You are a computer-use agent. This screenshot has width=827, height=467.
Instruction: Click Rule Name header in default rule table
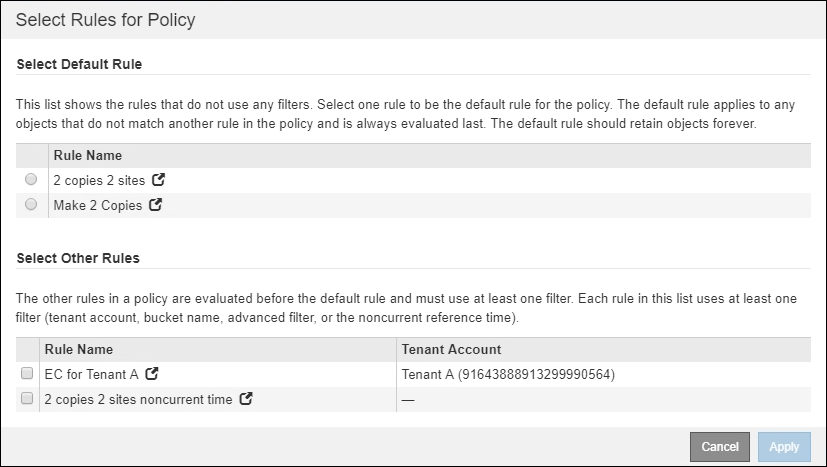point(87,156)
